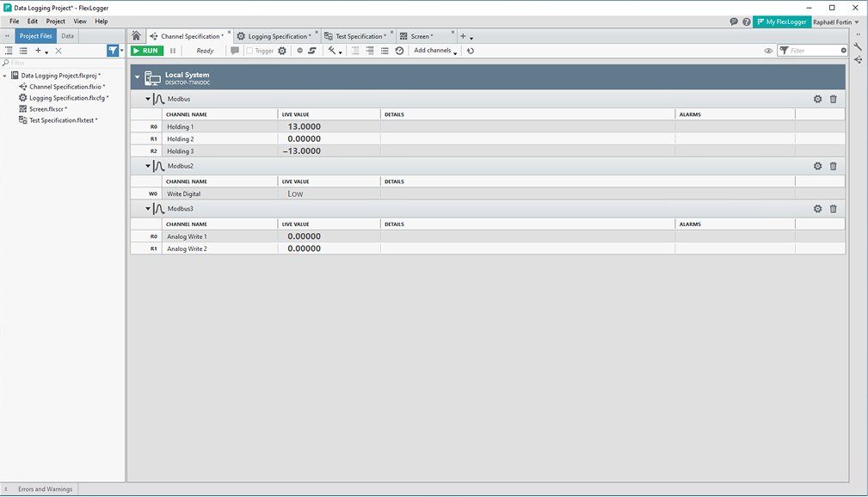868x497 pixels.
Task: Toggle the filter funnel in Project Files panel
Action: click(x=113, y=51)
